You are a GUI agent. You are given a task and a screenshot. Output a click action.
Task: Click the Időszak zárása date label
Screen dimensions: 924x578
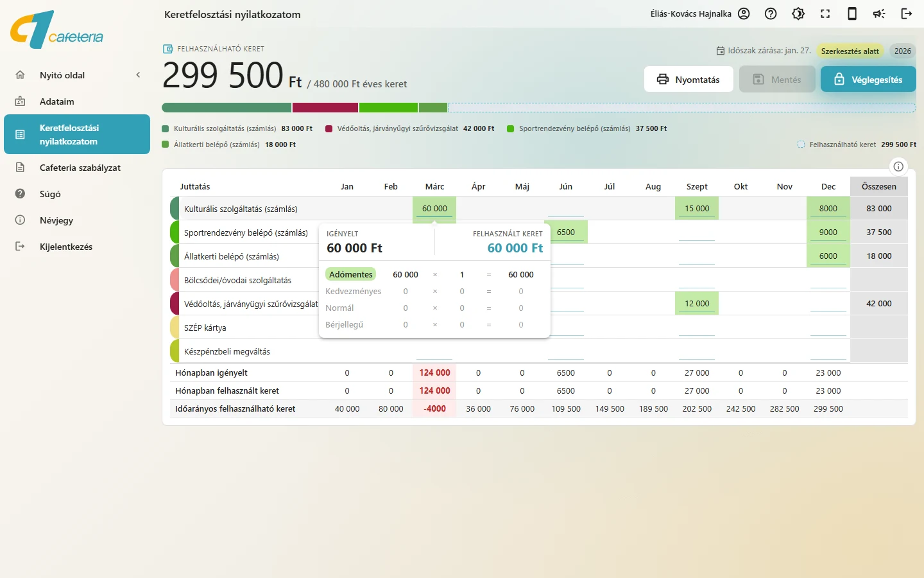click(x=764, y=51)
